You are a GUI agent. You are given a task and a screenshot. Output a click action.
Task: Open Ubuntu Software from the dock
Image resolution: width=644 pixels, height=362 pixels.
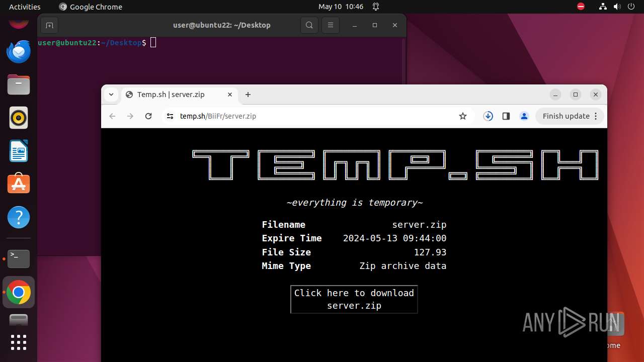tap(19, 185)
